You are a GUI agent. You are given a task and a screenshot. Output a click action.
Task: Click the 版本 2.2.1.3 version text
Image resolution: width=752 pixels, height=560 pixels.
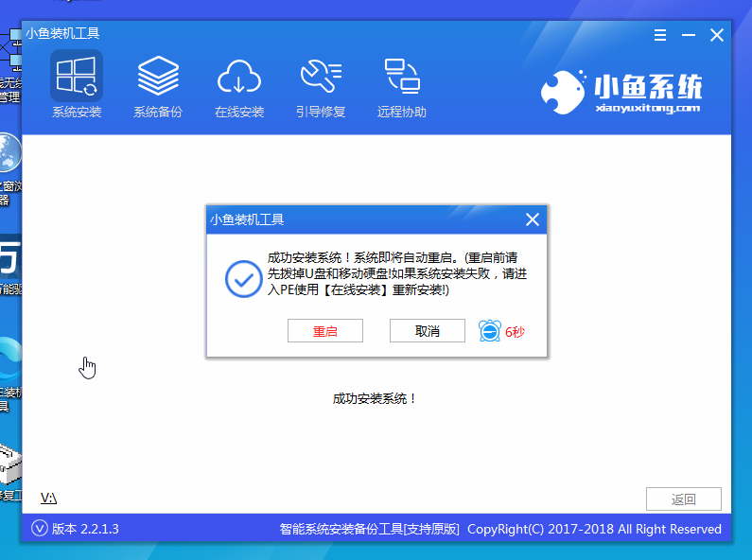tap(85, 529)
